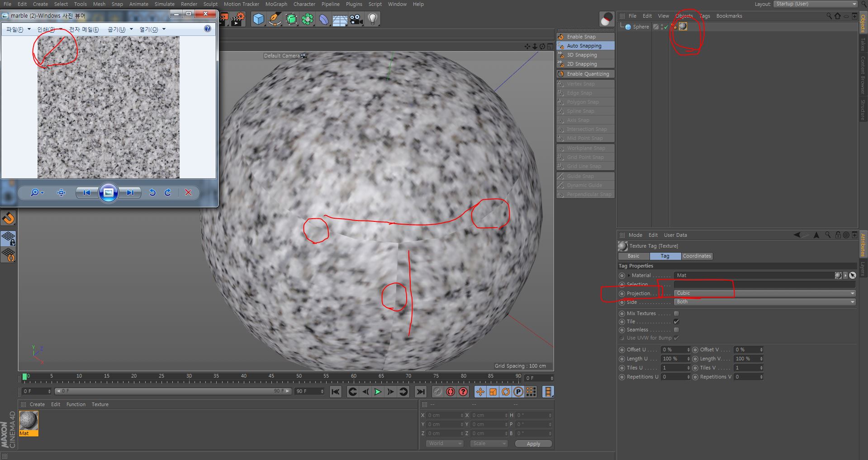Open the Scale mode dropdown
This screenshot has width=868, height=460.
pos(489,444)
